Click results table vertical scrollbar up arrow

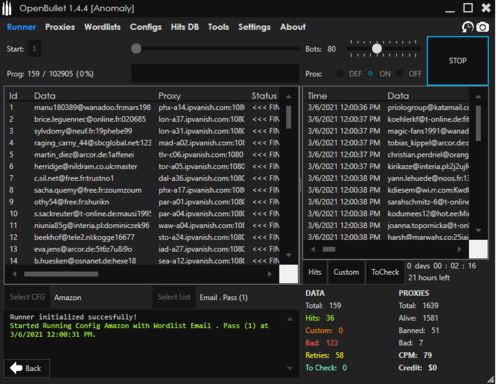[478, 97]
